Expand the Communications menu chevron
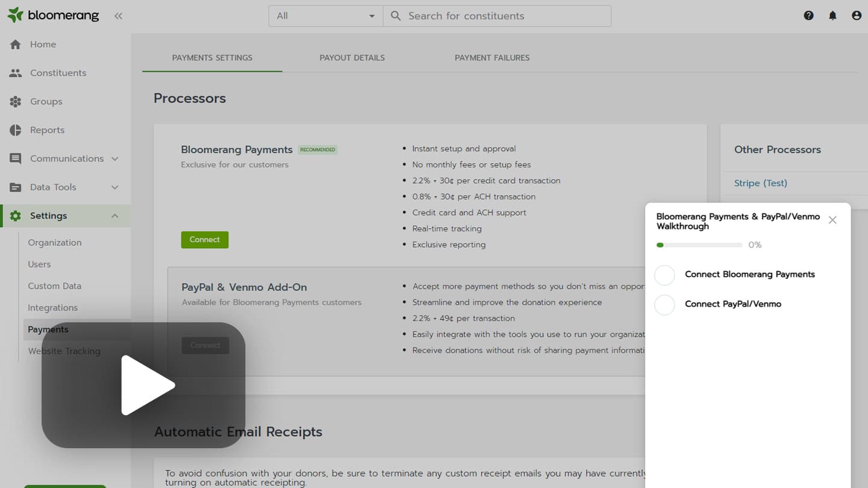The image size is (868, 488). tap(115, 158)
